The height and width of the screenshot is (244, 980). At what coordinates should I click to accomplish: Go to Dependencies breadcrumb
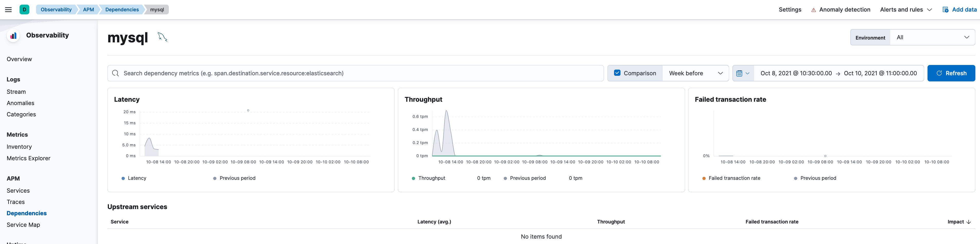(x=122, y=10)
